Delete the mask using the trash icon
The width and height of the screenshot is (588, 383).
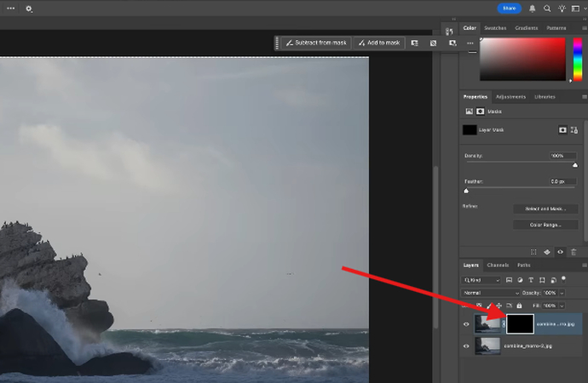point(574,252)
